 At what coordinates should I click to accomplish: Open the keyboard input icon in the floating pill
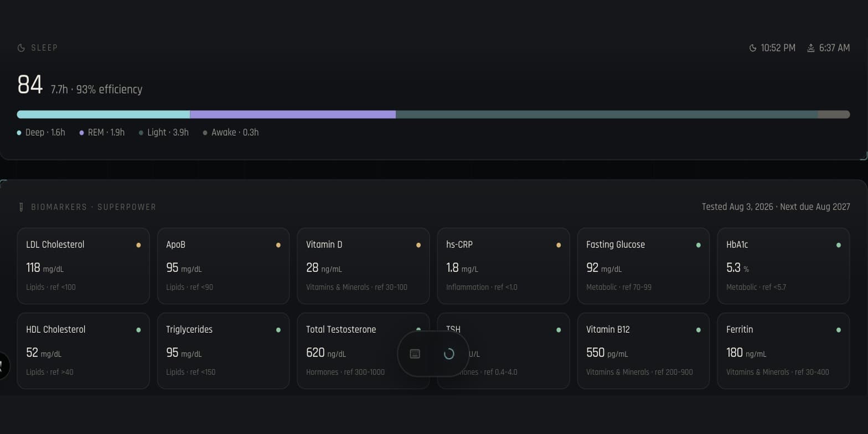(415, 354)
